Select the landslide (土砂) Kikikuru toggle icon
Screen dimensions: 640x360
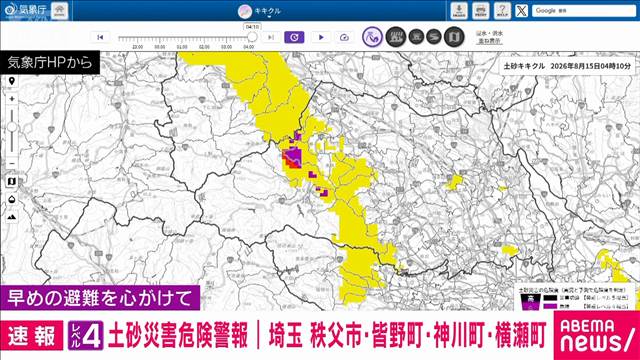[372, 37]
